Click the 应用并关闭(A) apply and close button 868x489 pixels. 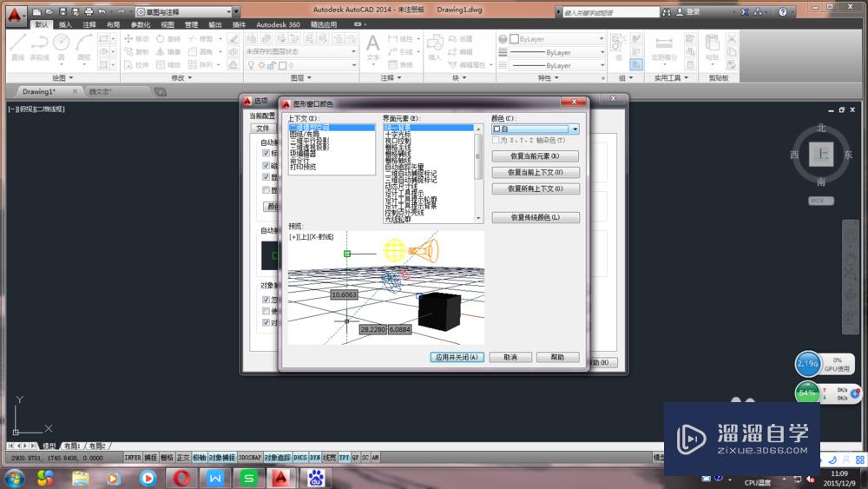pos(457,357)
